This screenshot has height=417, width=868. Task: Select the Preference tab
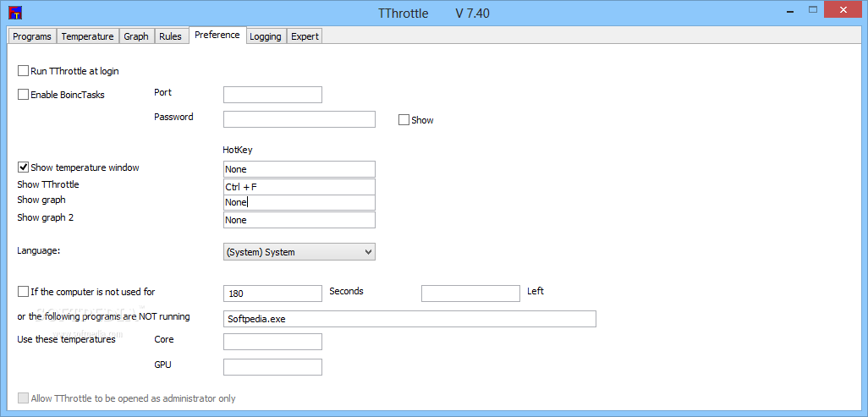pyautogui.click(x=217, y=35)
